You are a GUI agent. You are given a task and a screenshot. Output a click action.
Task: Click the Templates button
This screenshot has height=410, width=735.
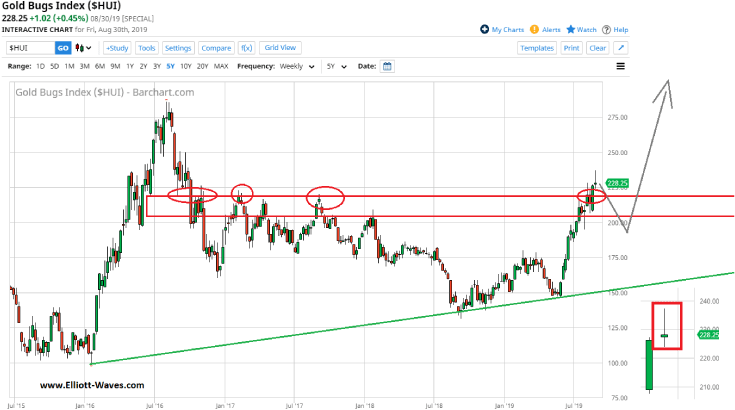(x=536, y=47)
